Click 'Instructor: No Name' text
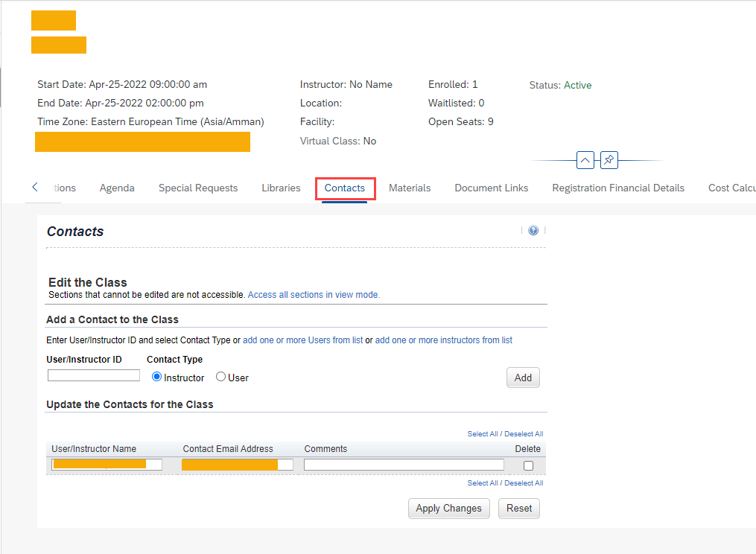756x554 pixels. click(x=346, y=84)
